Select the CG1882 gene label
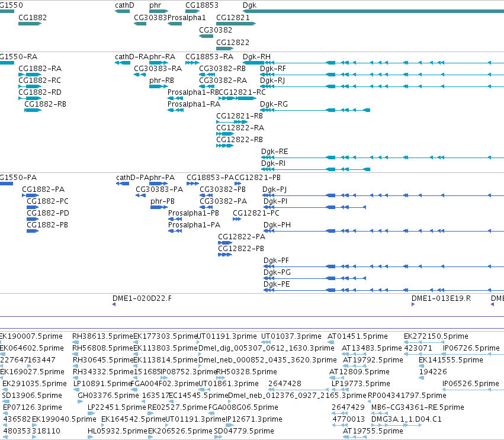This screenshot has width=504, height=440. point(33,17)
